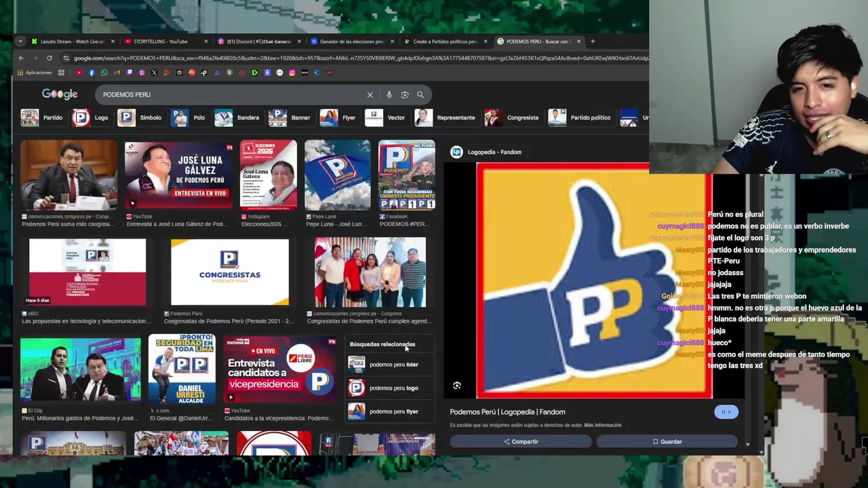Go forward in browser history
Screen dimensions: 868x488
35,58
